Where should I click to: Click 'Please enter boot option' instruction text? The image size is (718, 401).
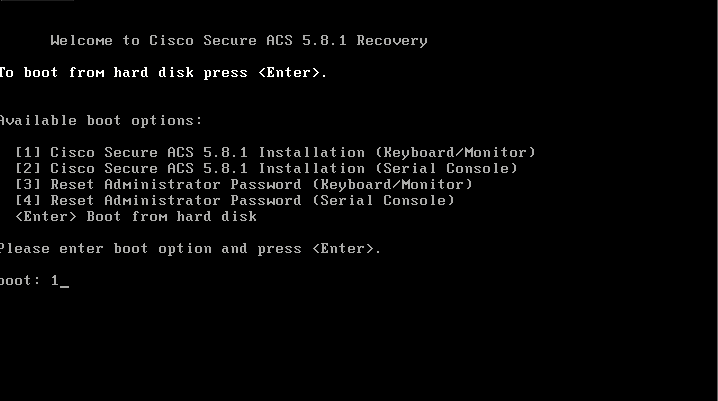point(106,249)
